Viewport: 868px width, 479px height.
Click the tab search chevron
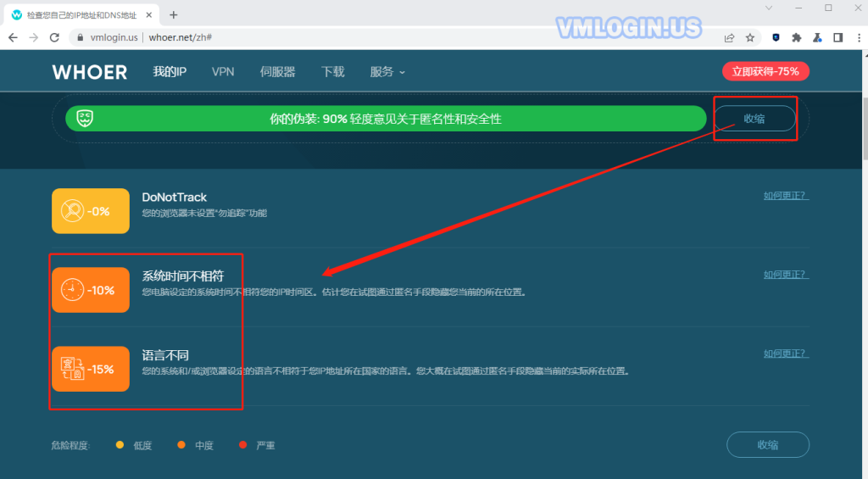coord(769,8)
